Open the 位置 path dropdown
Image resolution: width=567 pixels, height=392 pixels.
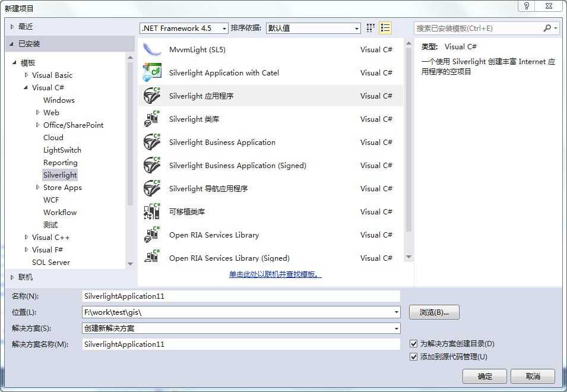pyautogui.click(x=397, y=312)
